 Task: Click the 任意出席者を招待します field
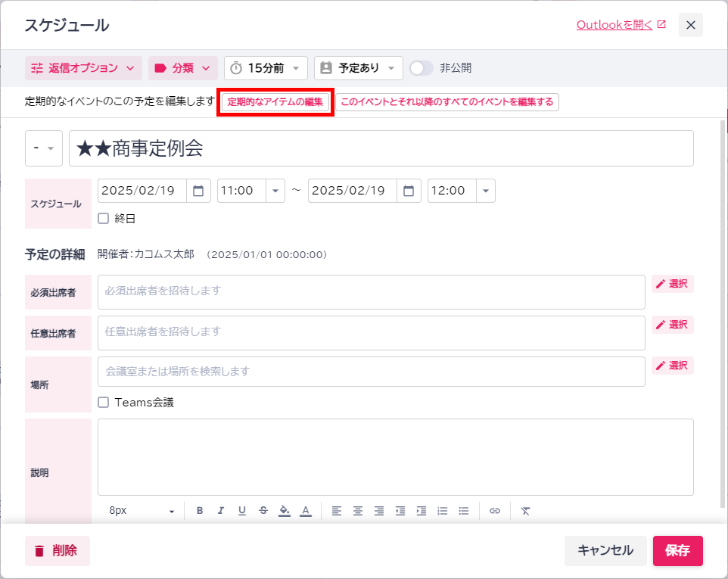[x=372, y=333]
